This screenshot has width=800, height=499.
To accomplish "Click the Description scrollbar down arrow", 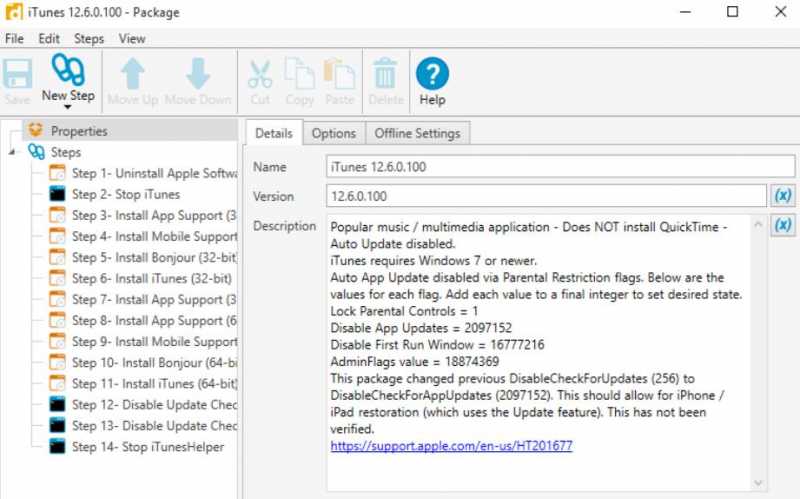I will 758,483.
